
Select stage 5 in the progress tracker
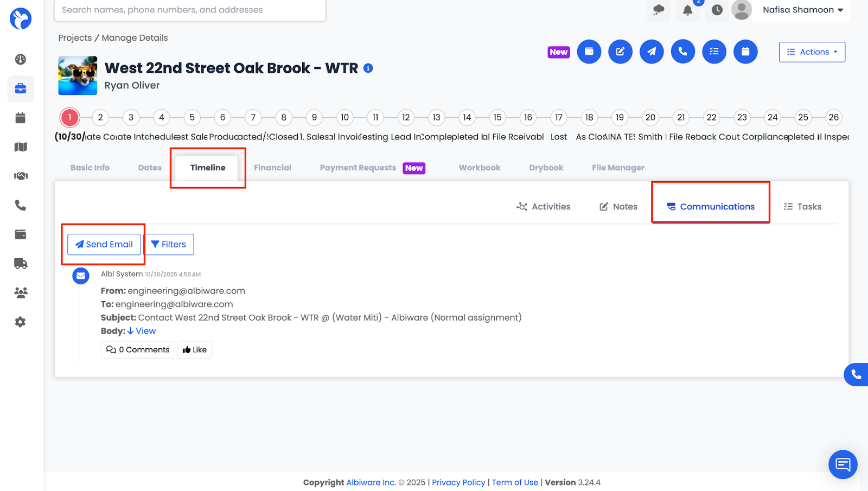click(x=192, y=117)
